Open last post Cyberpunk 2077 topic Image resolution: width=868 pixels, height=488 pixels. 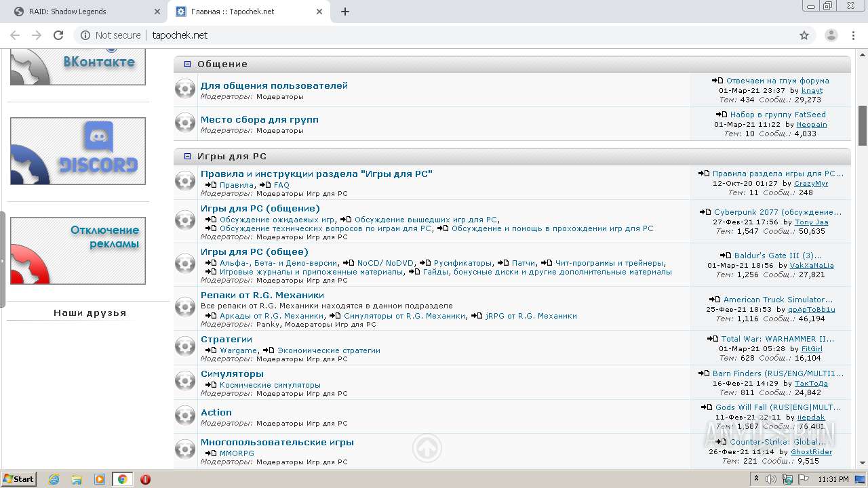777,212
